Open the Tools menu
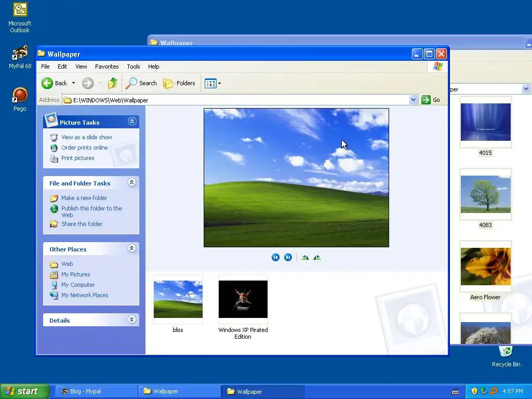This screenshot has height=399, width=532. [134, 66]
